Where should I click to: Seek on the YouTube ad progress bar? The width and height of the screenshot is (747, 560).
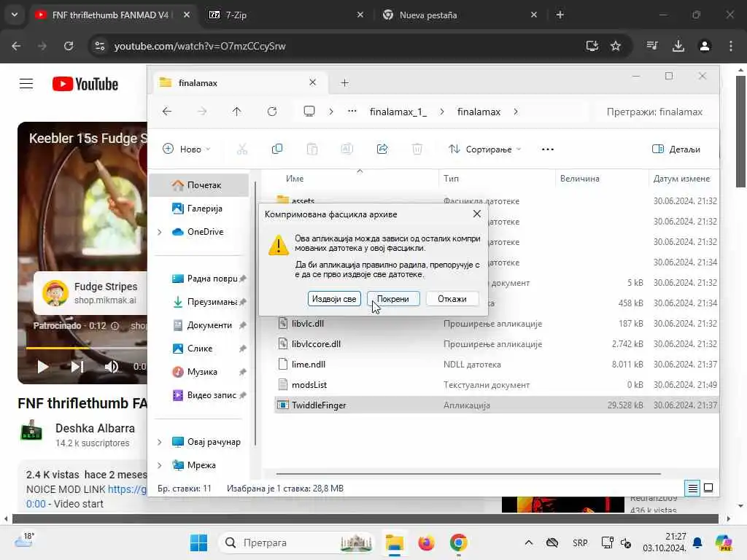tap(86, 348)
